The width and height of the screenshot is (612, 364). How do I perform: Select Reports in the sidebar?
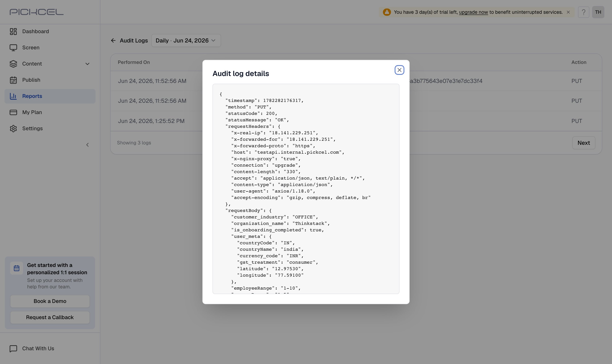pyautogui.click(x=50, y=96)
